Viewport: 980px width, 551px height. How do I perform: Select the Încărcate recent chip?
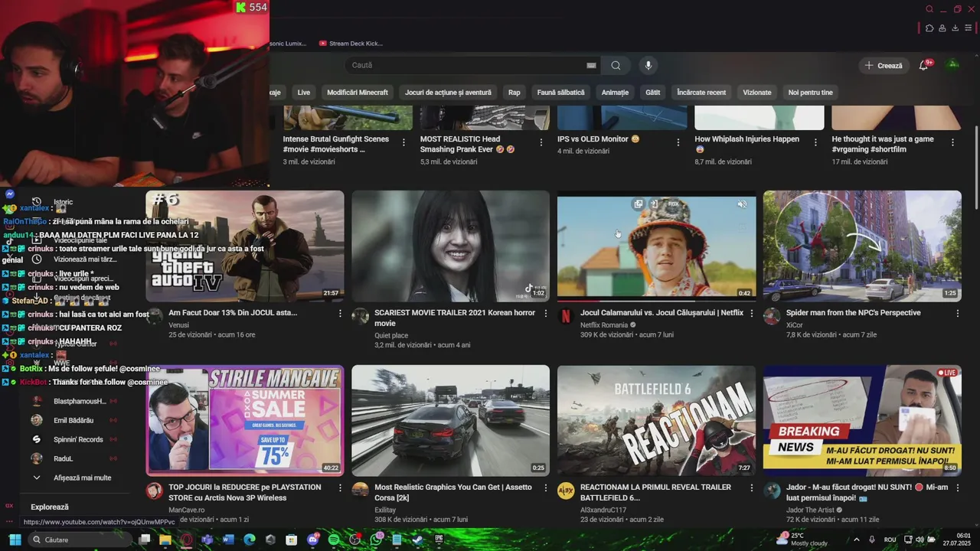(x=701, y=93)
